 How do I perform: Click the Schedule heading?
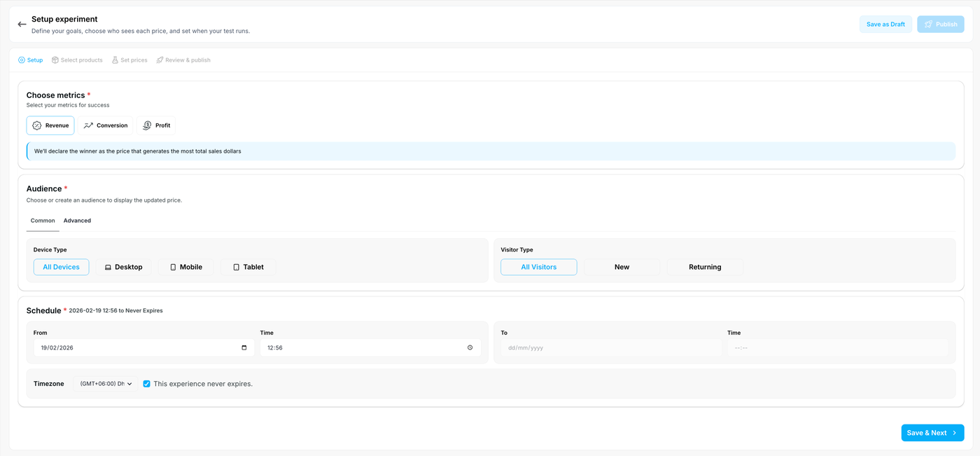(x=44, y=310)
